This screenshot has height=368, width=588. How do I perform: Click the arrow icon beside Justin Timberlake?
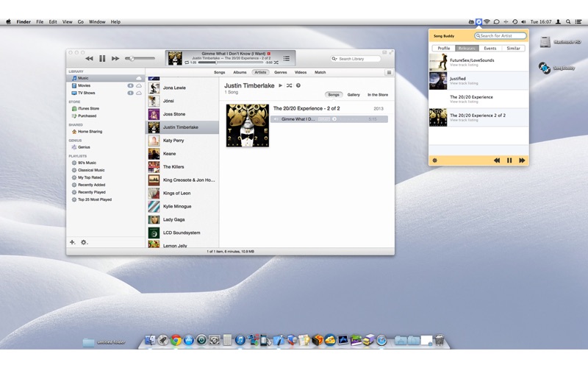coord(298,85)
